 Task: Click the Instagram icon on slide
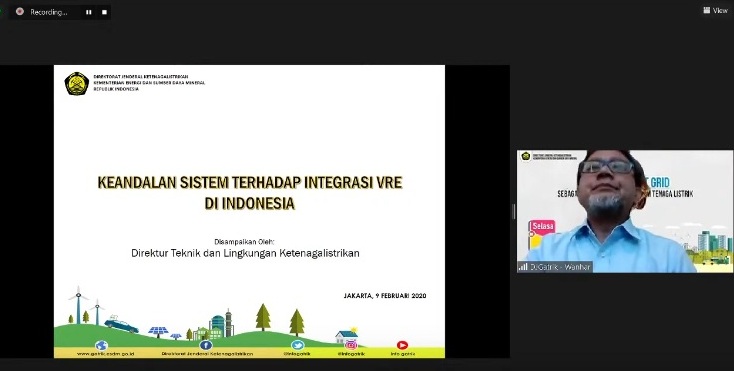pyautogui.click(x=351, y=346)
